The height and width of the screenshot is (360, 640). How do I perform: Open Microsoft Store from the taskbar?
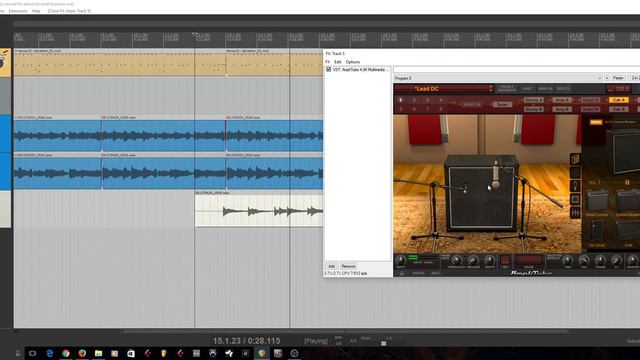[x=131, y=353]
